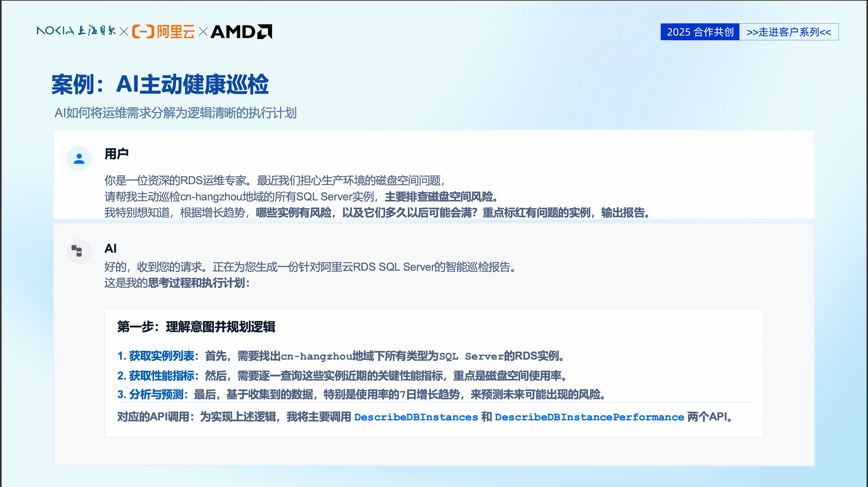Image resolution: width=868 pixels, height=487 pixels.
Task: Click the user avatar icon
Action: (79, 159)
